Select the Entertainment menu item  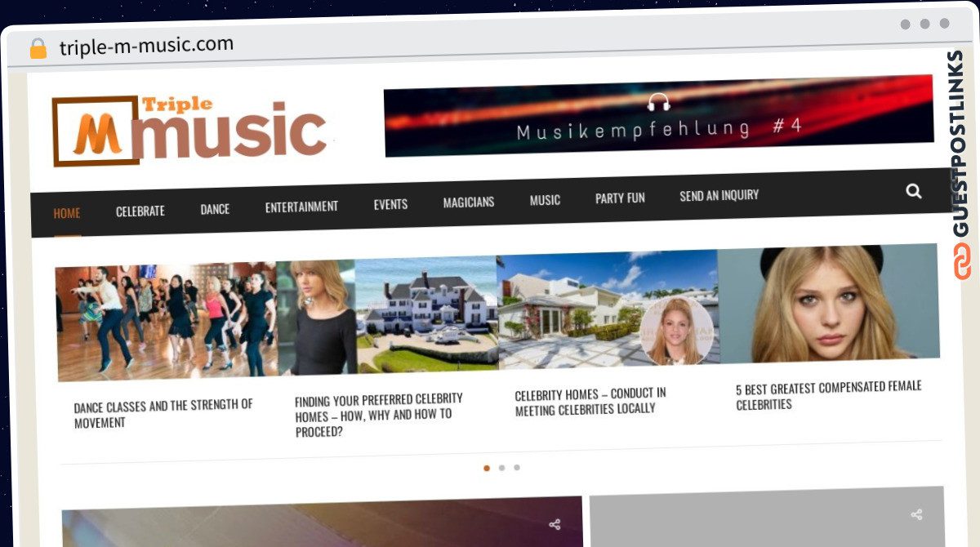pyautogui.click(x=301, y=207)
